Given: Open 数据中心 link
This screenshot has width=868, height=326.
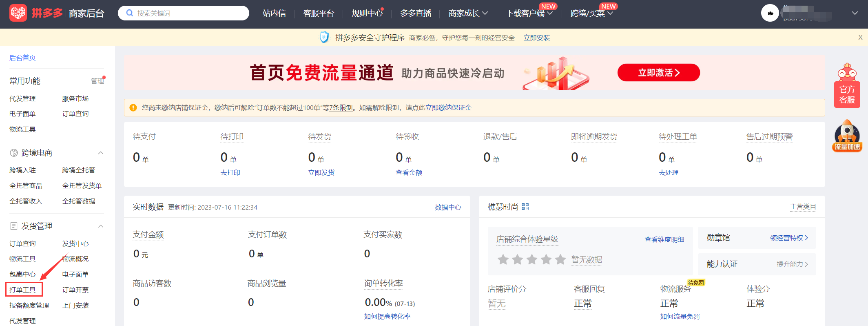Looking at the screenshot, I should coord(448,208).
